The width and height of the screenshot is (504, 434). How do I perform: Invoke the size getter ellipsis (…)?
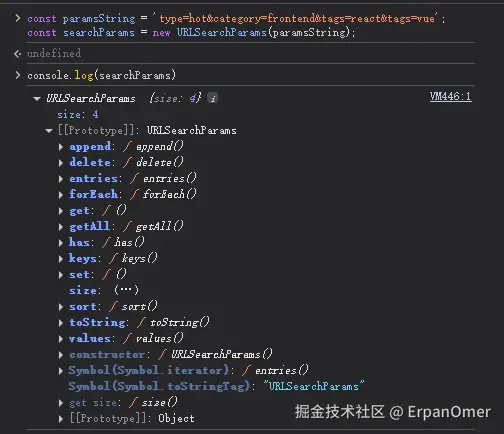click(x=126, y=290)
